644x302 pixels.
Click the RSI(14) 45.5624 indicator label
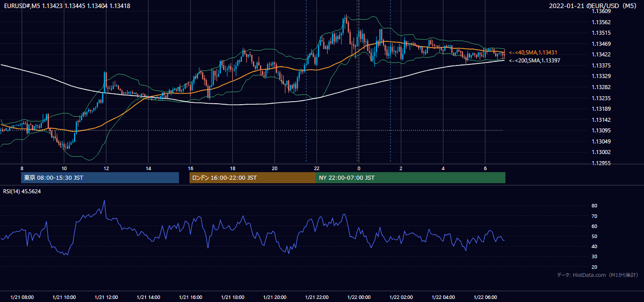22,191
